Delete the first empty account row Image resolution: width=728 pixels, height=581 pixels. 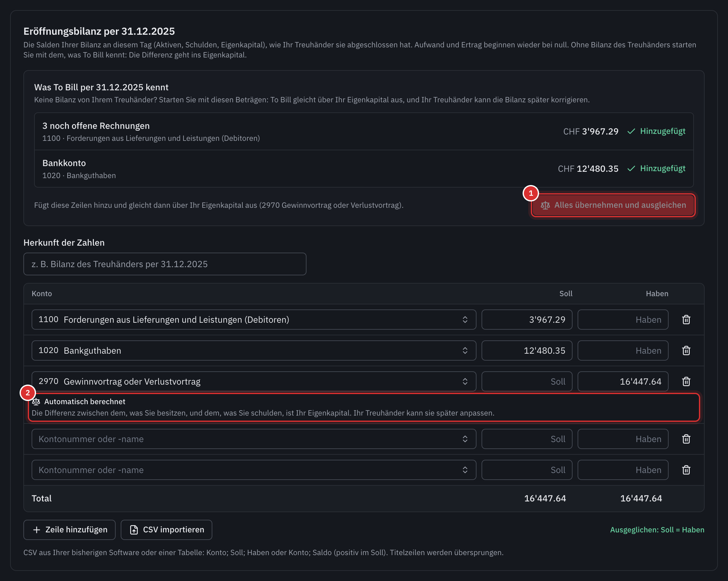click(x=686, y=439)
